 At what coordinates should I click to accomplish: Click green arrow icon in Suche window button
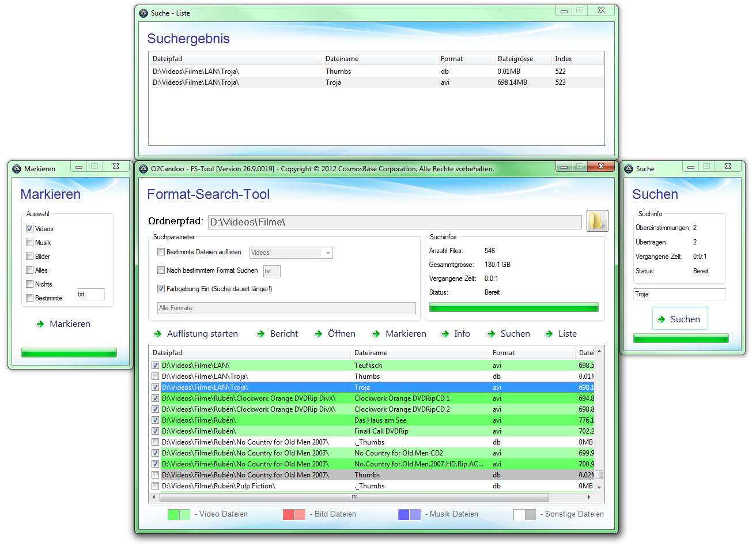661,319
